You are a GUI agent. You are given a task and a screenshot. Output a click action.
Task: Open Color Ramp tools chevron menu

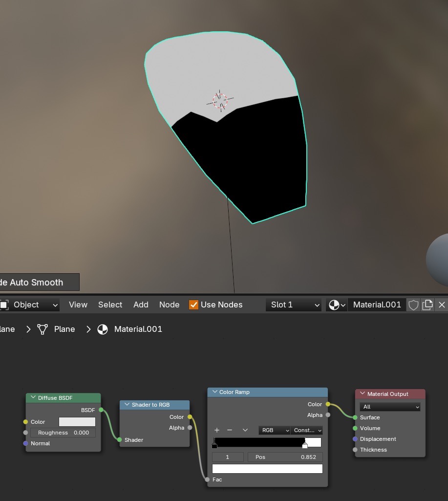coord(245,430)
